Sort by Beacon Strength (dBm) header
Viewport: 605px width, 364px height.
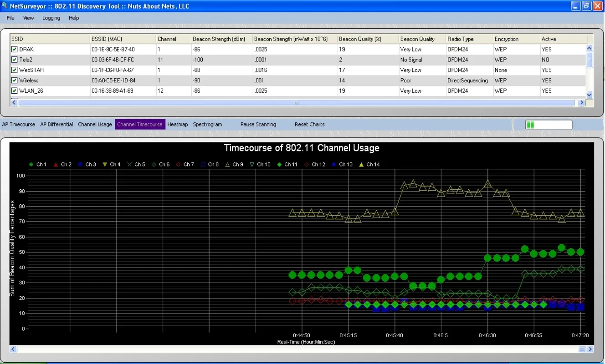click(222, 39)
